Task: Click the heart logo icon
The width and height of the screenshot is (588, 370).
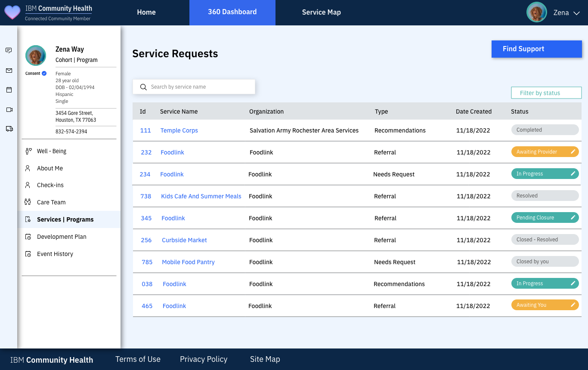Action: tap(12, 12)
